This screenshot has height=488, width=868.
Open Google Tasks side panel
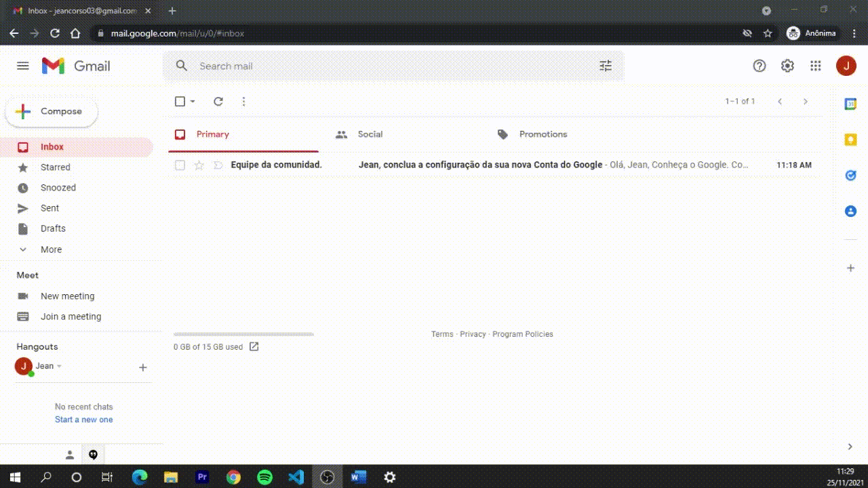[850, 175]
